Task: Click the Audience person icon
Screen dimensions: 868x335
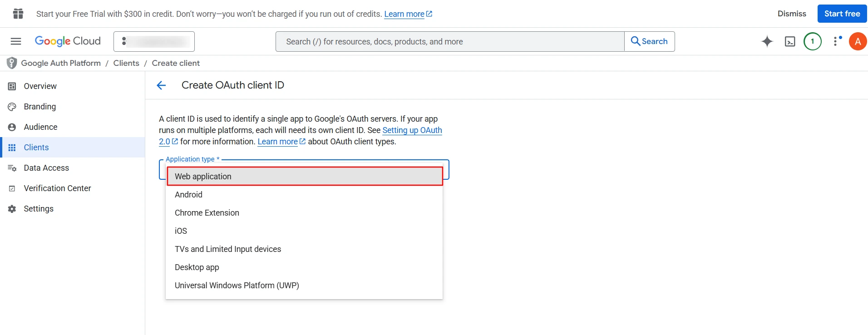Action: click(12, 127)
